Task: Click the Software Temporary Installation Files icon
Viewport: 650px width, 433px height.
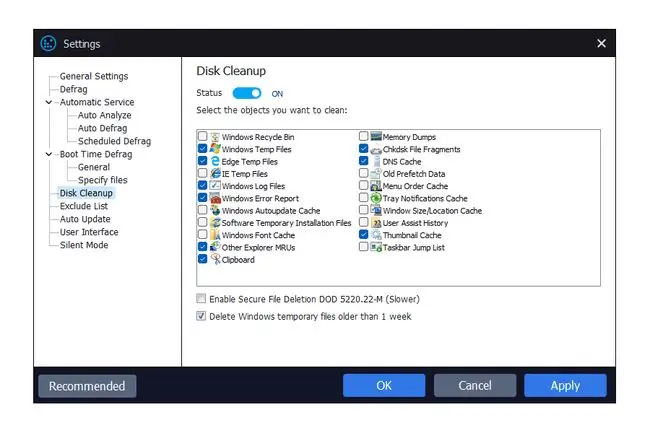Action: pos(215,223)
